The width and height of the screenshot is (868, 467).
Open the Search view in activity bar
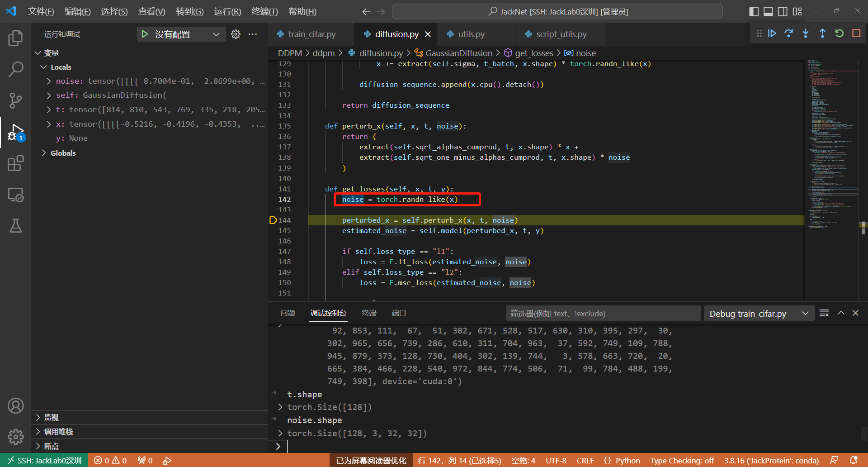pyautogui.click(x=15, y=69)
